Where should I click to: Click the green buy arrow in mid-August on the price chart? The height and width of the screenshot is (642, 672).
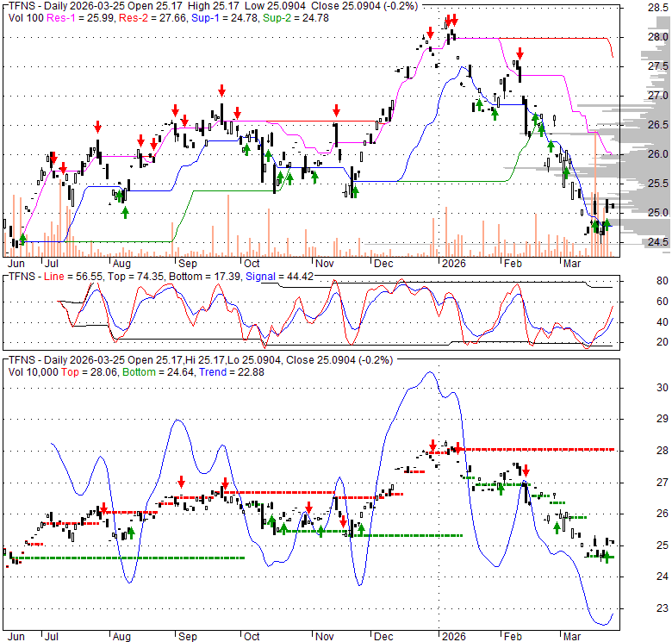point(125,210)
